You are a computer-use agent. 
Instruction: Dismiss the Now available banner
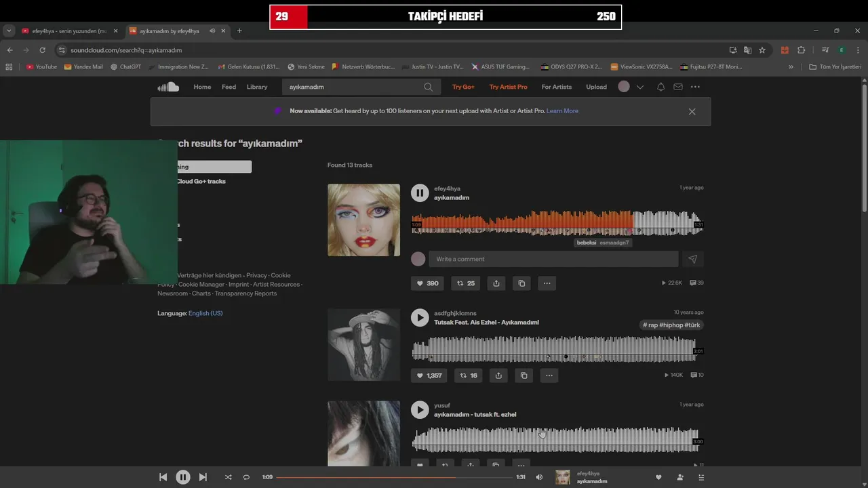click(x=692, y=112)
